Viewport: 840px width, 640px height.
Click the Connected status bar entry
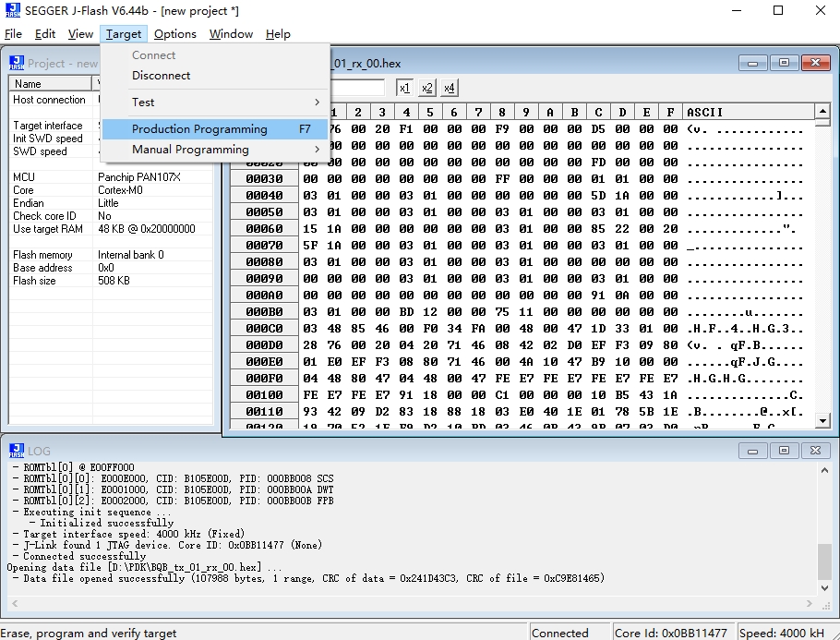pos(570,633)
